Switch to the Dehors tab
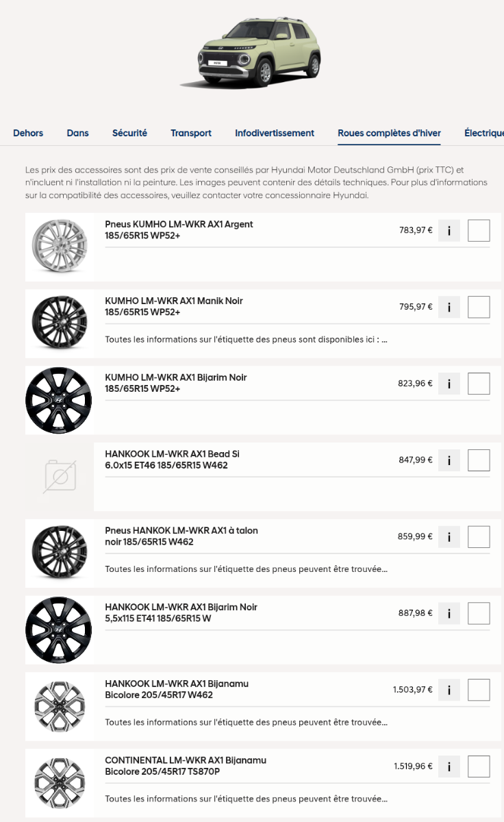Screen dimensions: 504x822 [28, 133]
